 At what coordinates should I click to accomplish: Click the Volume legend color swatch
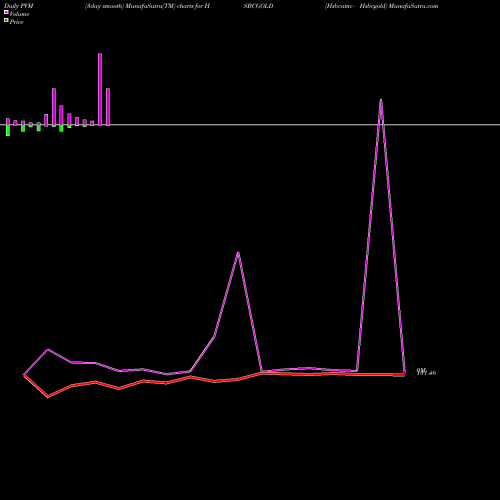[x=6, y=12]
